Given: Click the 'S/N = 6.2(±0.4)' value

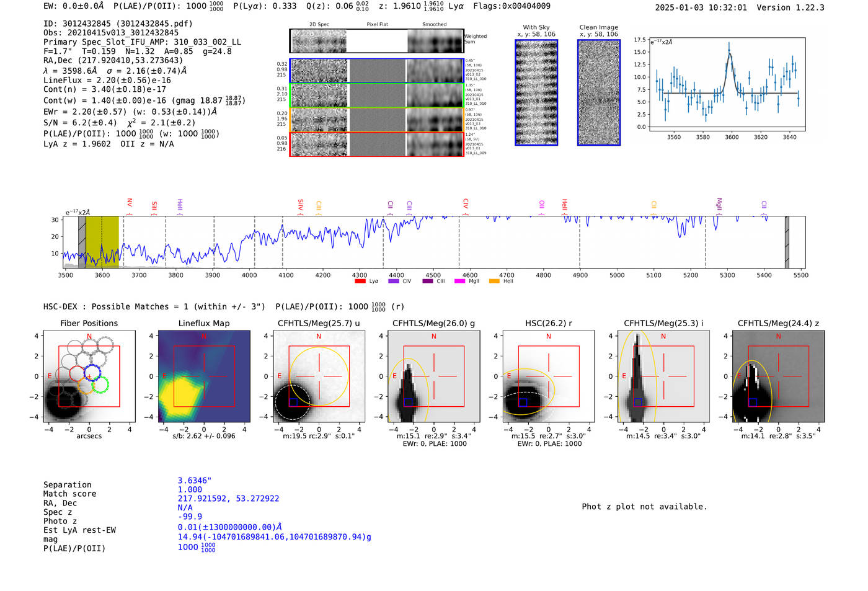Looking at the screenshot, I should tap(80, 123).
